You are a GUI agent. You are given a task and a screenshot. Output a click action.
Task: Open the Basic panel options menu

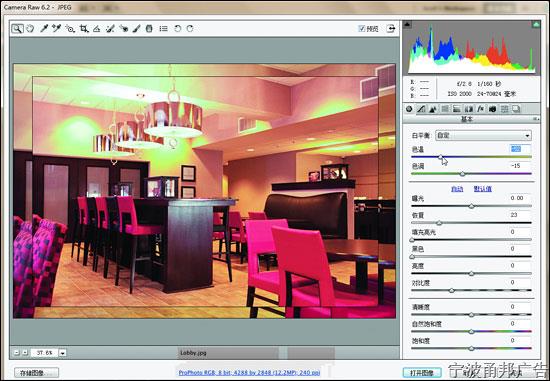click(x=536, y=119)
